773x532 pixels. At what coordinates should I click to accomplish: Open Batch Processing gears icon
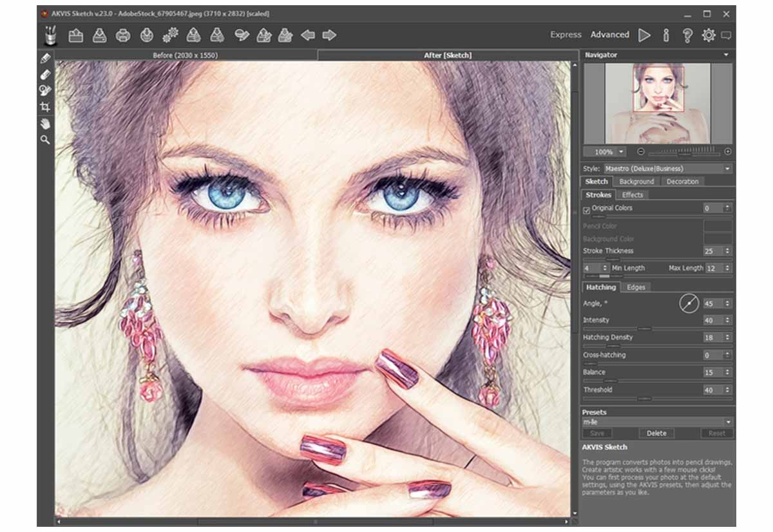coord(170,35)
